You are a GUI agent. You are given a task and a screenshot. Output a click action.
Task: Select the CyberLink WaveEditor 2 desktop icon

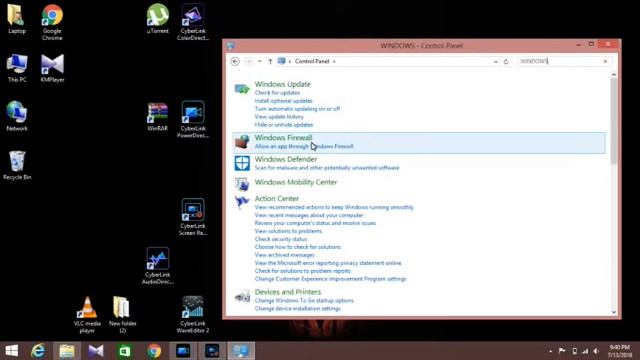[x=193, y=315]
